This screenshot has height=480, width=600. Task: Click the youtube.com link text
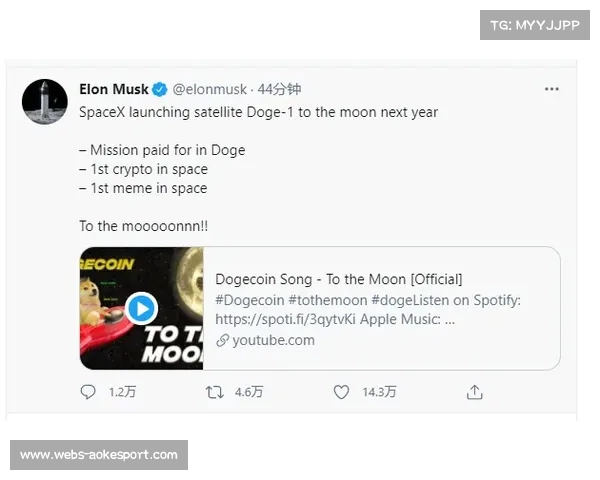coord(273,340)
